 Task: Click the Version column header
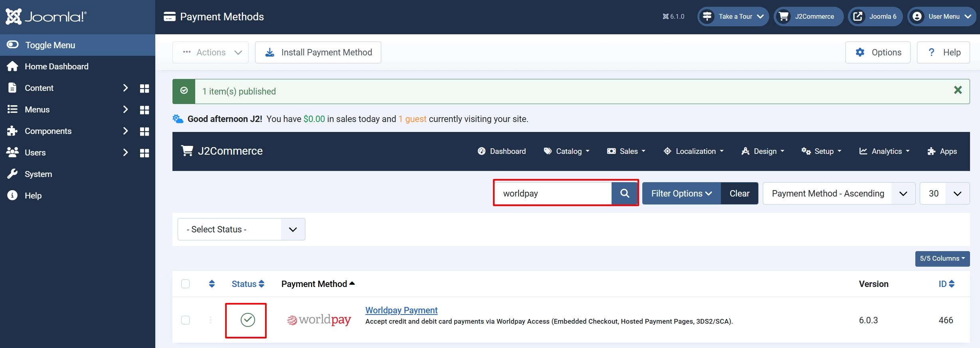point(873,284)
